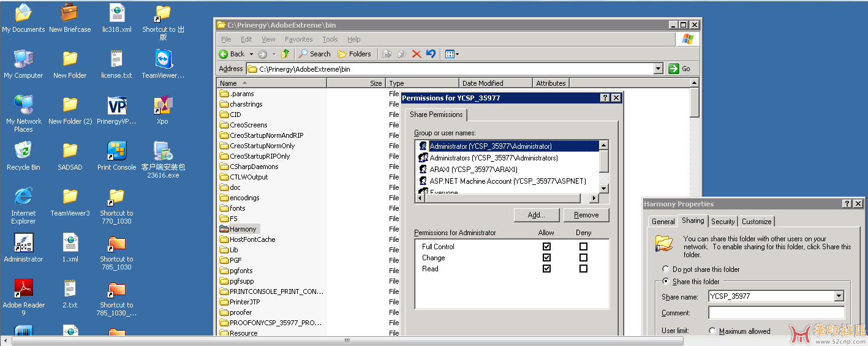Launch Adobe Reader 9 shortcut

click(x=23, y=298)
